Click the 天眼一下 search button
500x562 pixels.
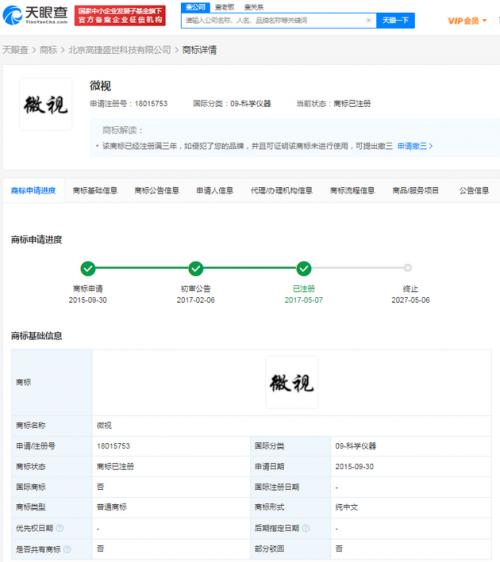[395, 20]
